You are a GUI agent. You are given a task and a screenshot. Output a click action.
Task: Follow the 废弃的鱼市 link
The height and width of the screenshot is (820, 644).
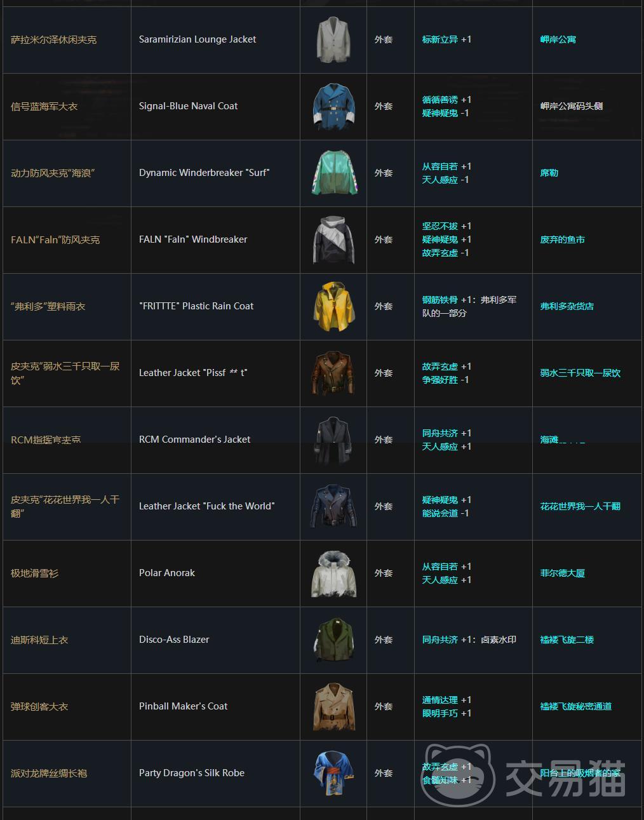[x=562, y=239]
